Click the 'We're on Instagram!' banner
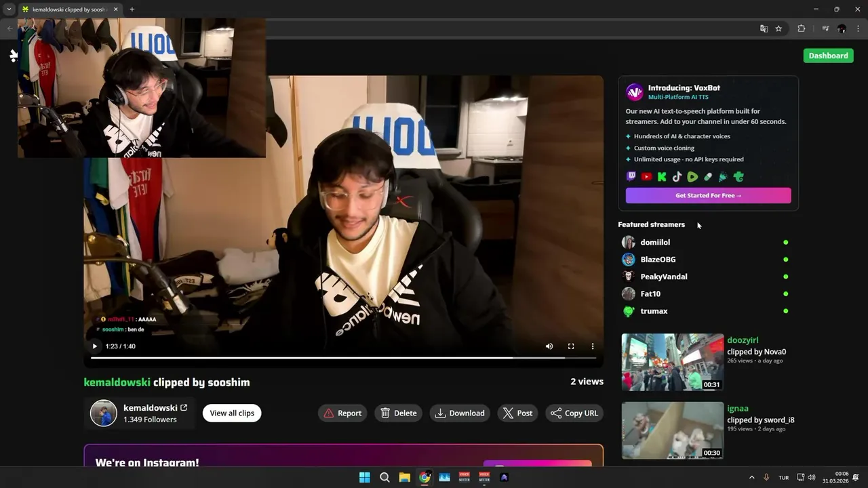 pyautogui.click(x=343, y=455)
